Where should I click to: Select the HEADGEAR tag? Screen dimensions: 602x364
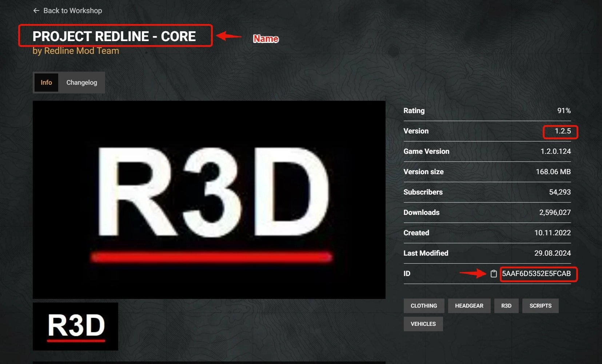pos(469,306)
